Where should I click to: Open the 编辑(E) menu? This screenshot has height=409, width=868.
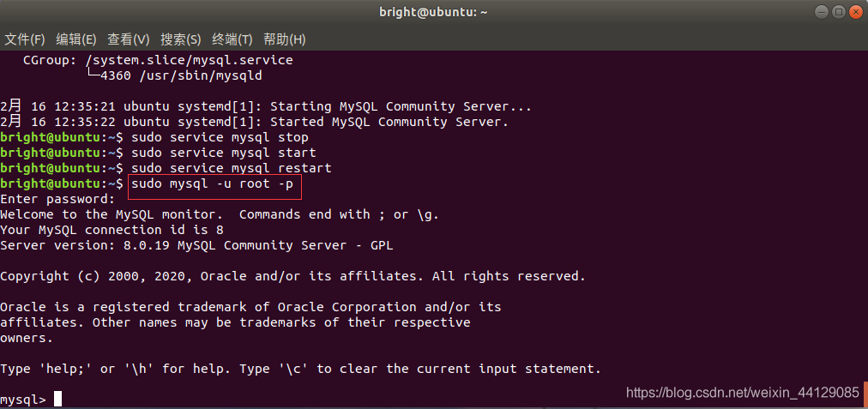[76, 39]
